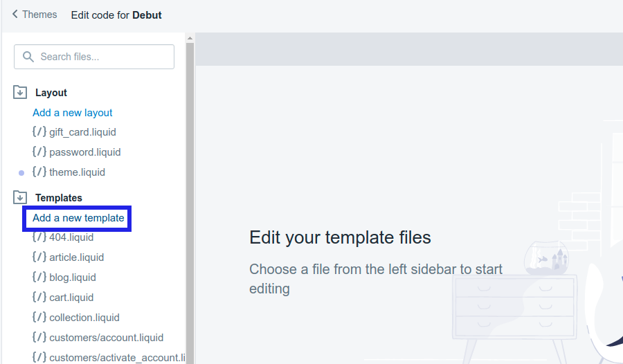Collapse the Templates folder icon

tap(20, 198)
